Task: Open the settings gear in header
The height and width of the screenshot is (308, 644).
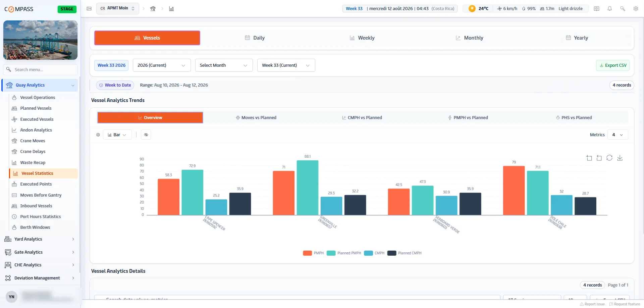Action: (636, 9)
